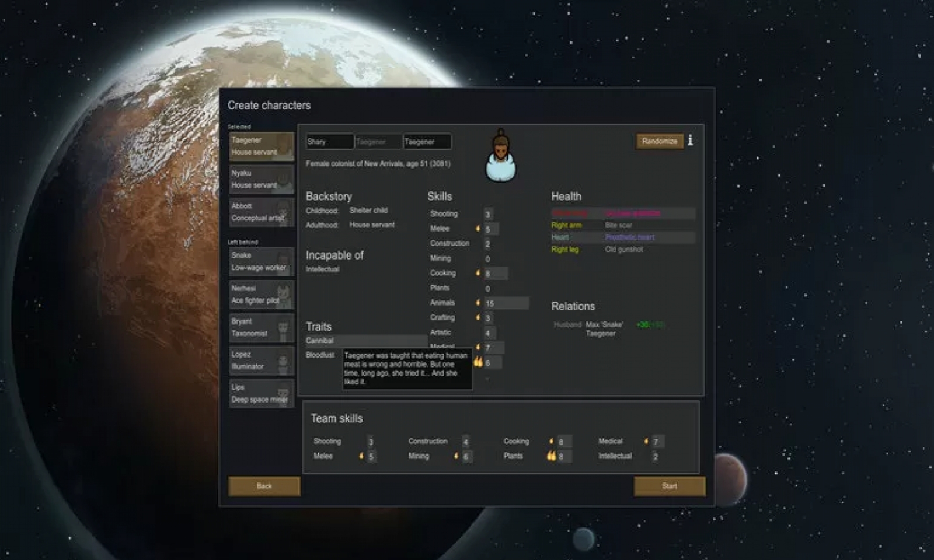934x560 pixels.
Task: Click the Cooking flame in Team skills
Action: tap(551, 441)
